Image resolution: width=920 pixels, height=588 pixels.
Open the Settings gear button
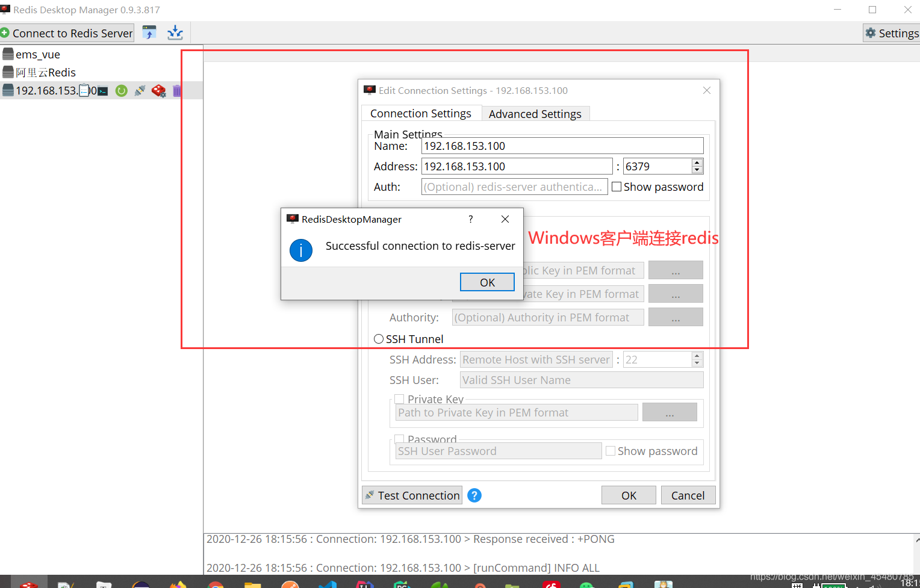pyautogui.click(x=892, y=33)
